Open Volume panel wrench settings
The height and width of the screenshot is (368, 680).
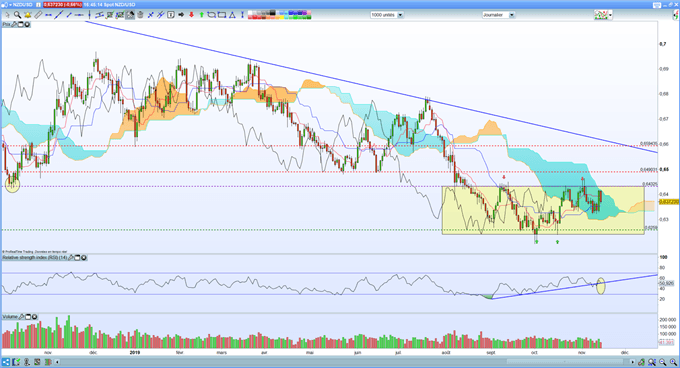coord(21,317)
